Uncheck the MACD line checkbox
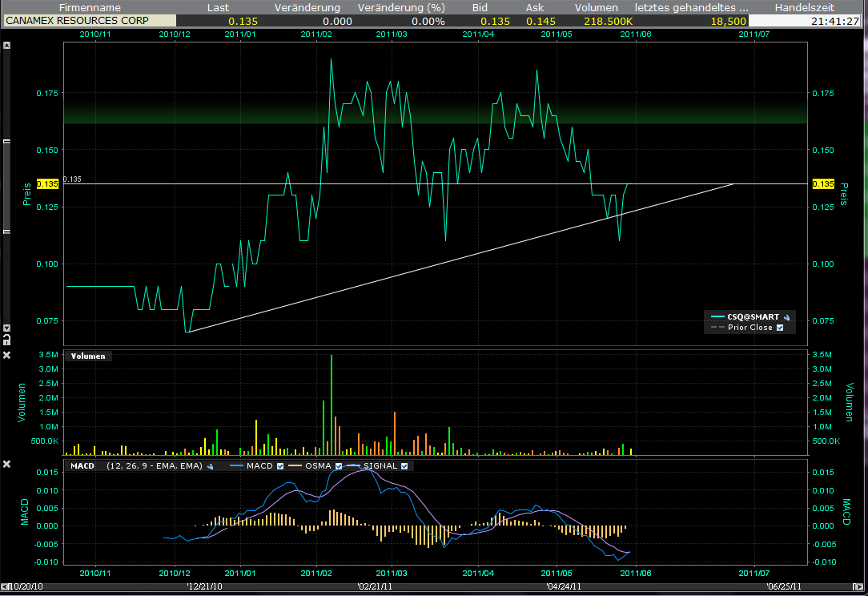This screenshot has width=868, height=596. (x=279, y=465)
